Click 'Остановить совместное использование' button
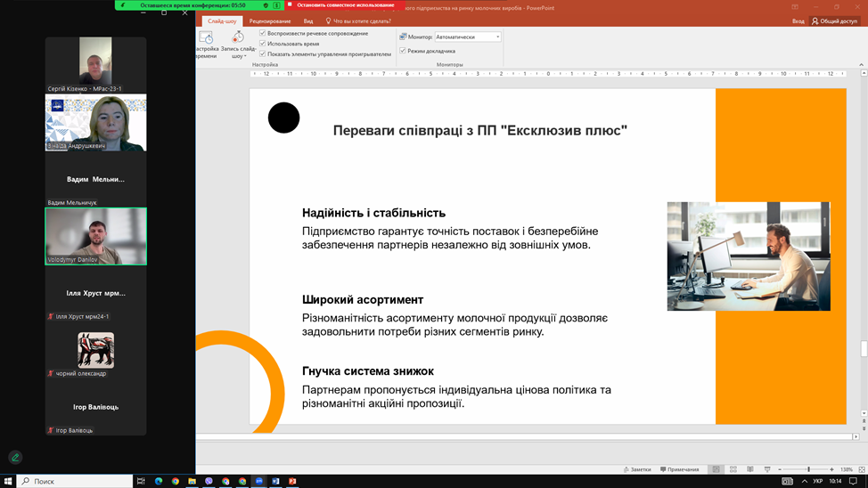Screen dimensions: 868x488 coord(345,5)
